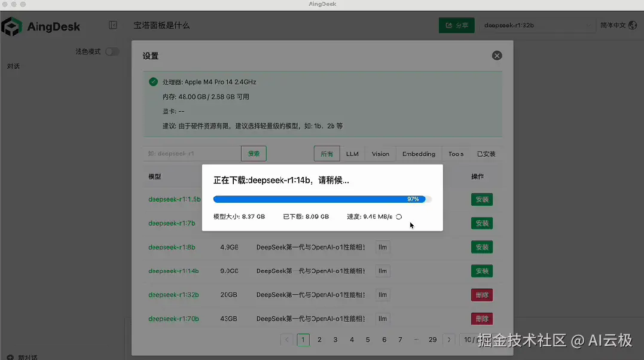Select the LLM filter tab

tap(352, 154)
